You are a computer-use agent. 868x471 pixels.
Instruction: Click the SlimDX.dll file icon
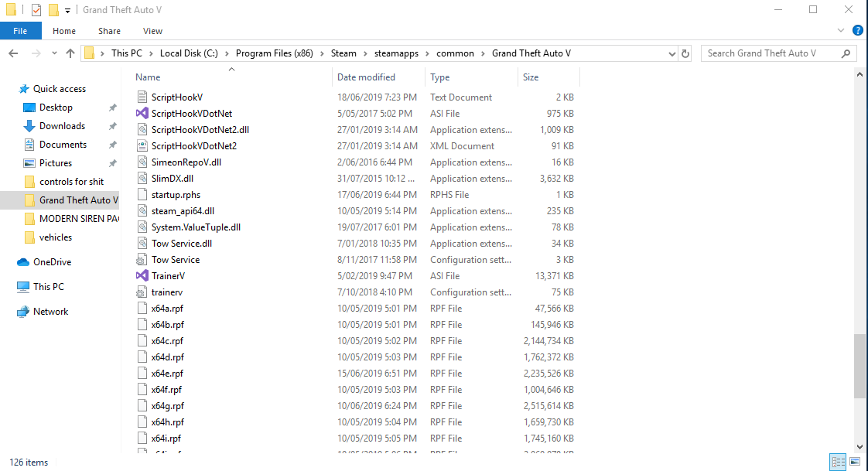(x=142, y=178)
